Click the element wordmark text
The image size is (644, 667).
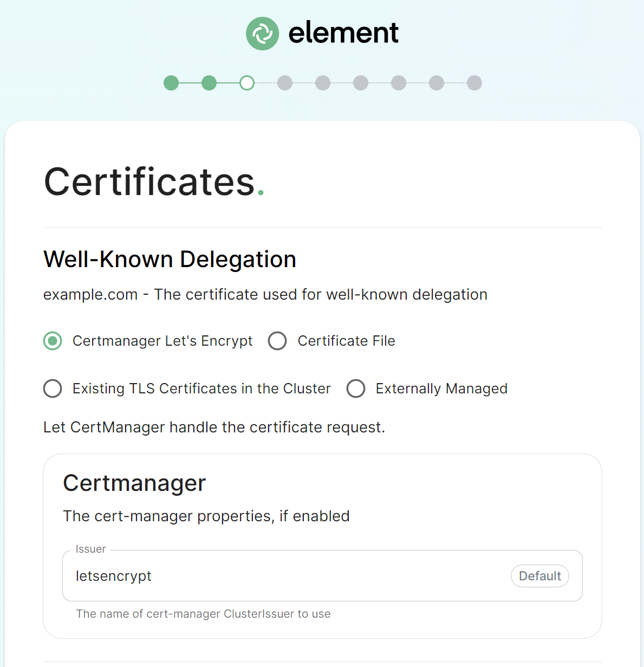[x=343, y=33]
